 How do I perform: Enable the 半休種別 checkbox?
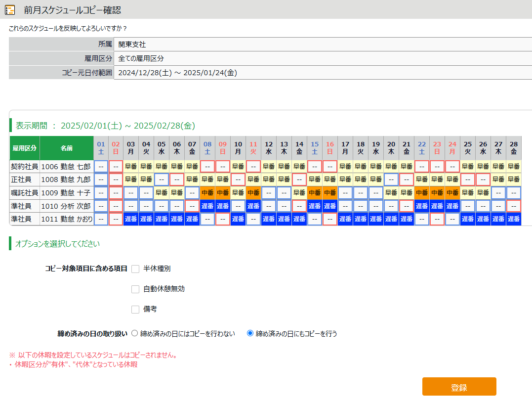point(135,269)
